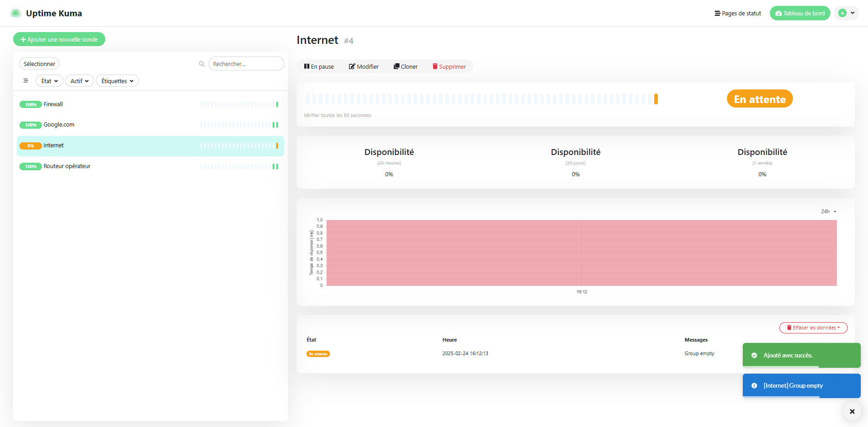This screenshot has height=427, width=868.
Task: Click the green checkmark icon in success toast
Action: 754,356
